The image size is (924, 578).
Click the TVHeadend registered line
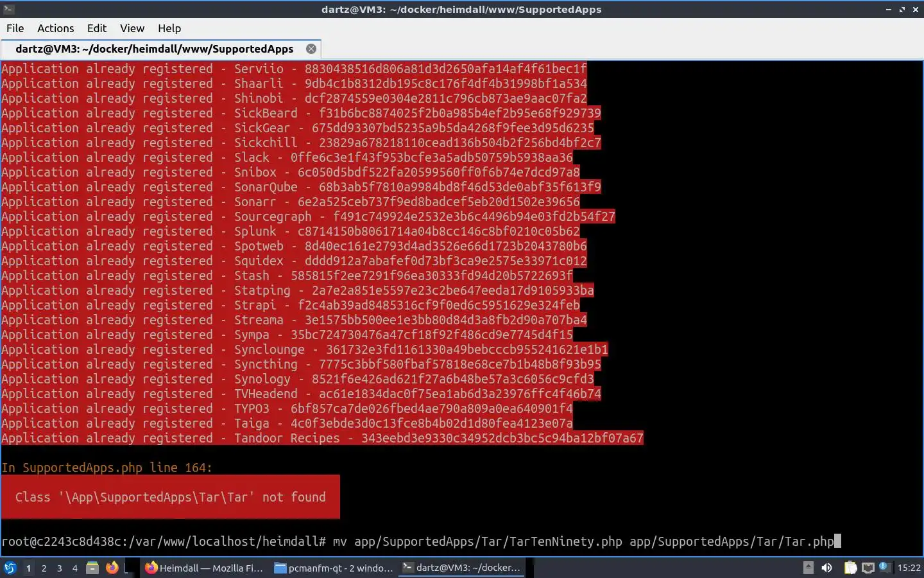301,394
